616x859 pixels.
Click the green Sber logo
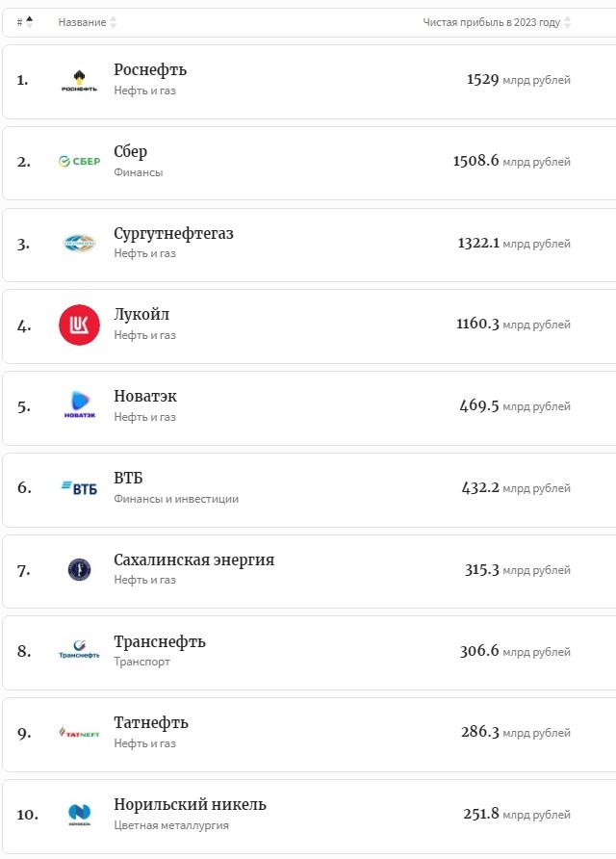[79, 162]
